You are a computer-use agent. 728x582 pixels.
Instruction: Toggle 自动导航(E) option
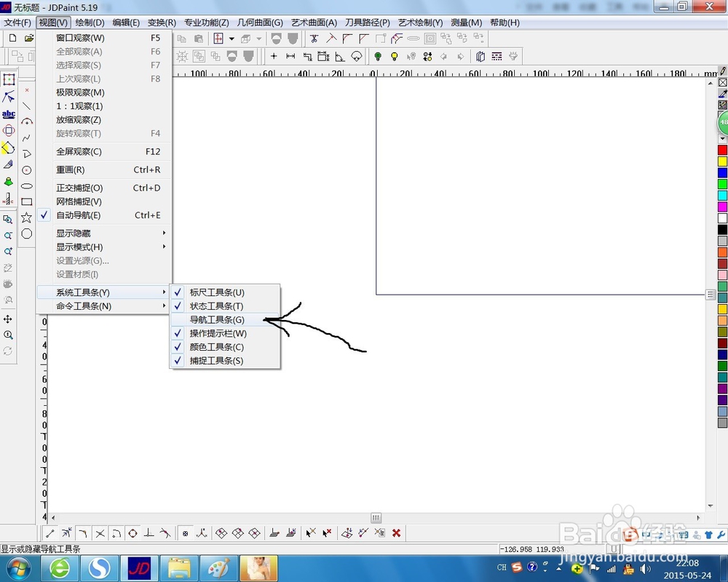104,215
